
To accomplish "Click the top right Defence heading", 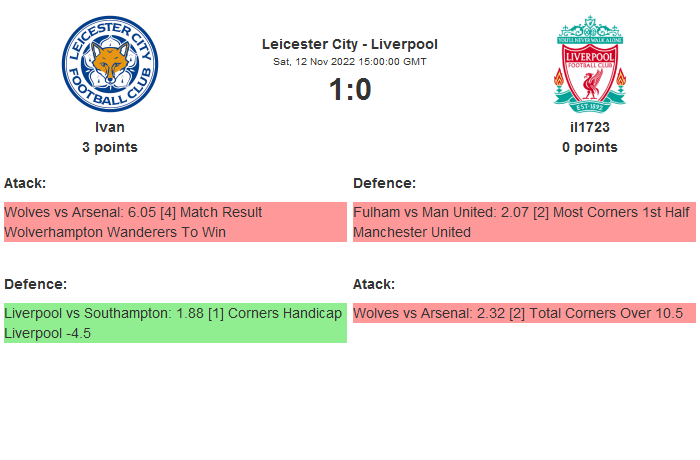I will point(384,183).
